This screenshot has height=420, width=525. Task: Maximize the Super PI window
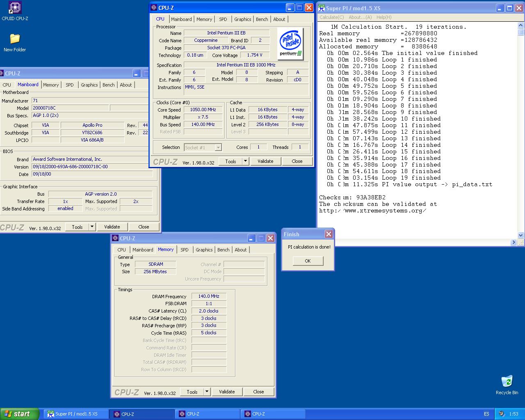pos(509,8)
